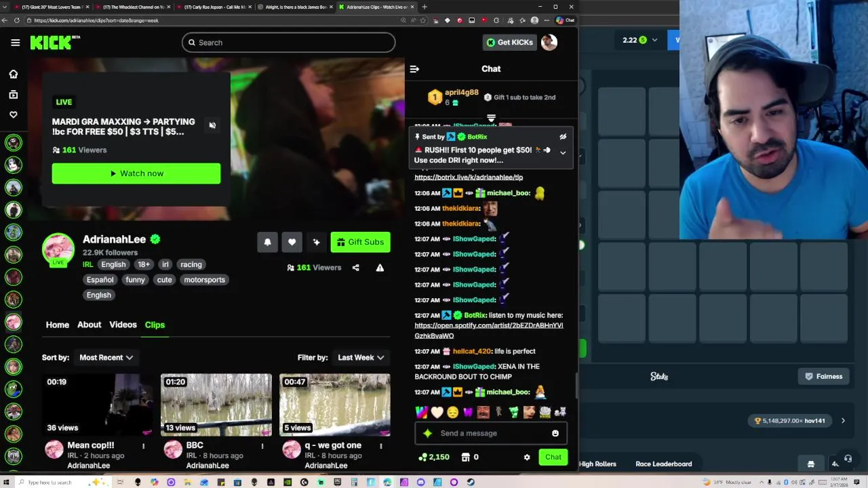Unmute the stream preview speaker icon
Image resolution: width=868 pixels, height=488 pixels.
pyautogui.click(x=212, y=125)
